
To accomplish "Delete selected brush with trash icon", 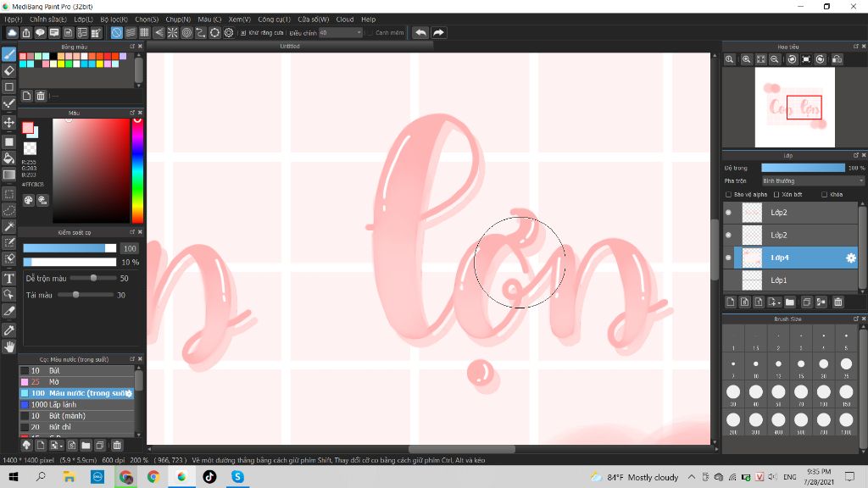I will pyautogui.click(x=117, y=445).
